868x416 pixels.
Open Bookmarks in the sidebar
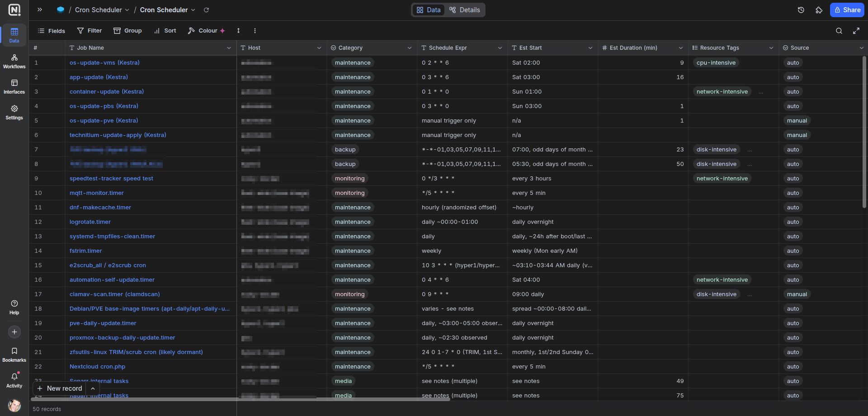[14, 355]
